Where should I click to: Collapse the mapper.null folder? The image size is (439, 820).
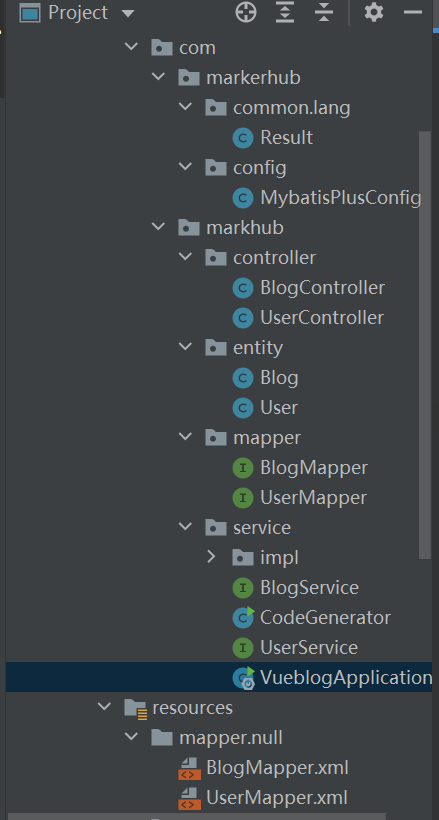point(131,737)
